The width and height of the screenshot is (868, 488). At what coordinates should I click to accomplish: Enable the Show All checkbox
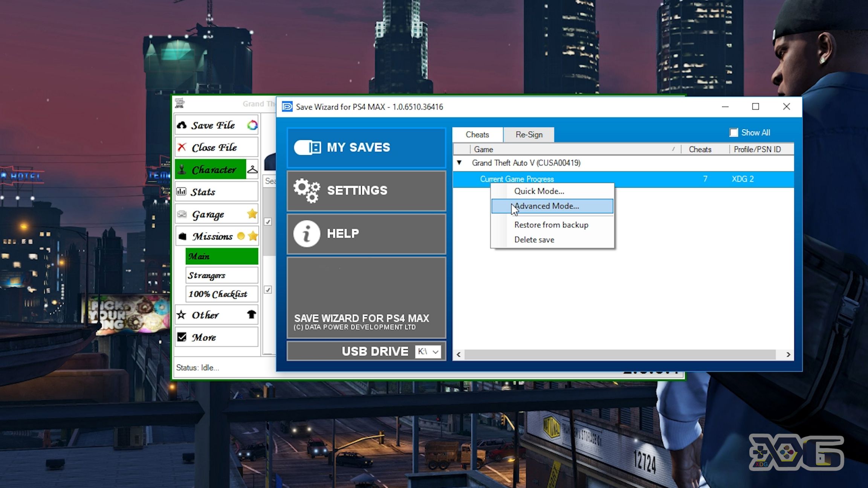click(x=734, y=133)
